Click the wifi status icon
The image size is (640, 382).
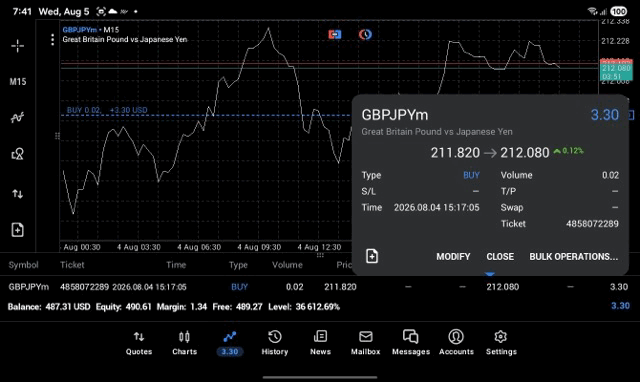tap(593, 11)
